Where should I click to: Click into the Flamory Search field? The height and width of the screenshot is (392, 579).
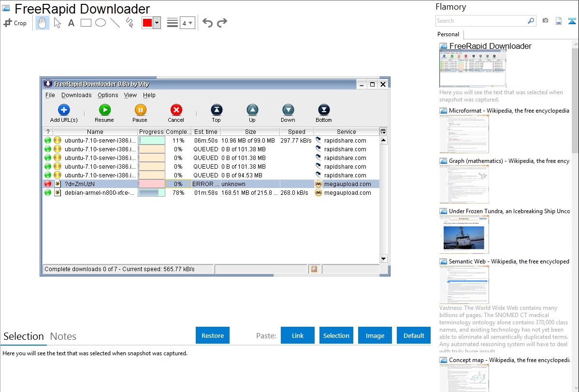tap(481, 21)
